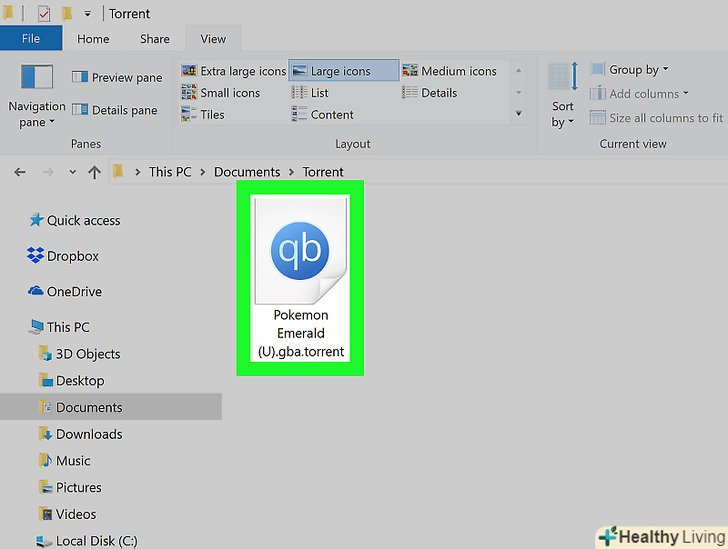
Task: Click Size all columns to fit
Action: pyautogui.click(x=656, y=118)
